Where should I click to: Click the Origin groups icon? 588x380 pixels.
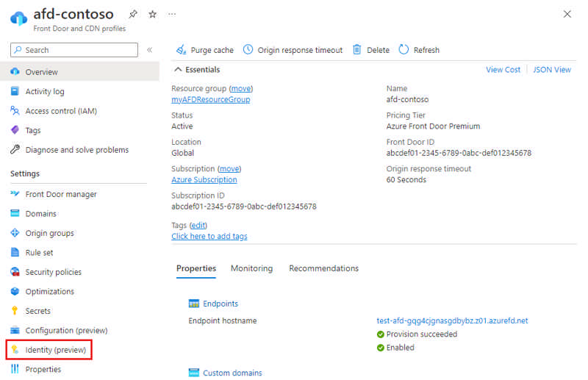point(15,233)
